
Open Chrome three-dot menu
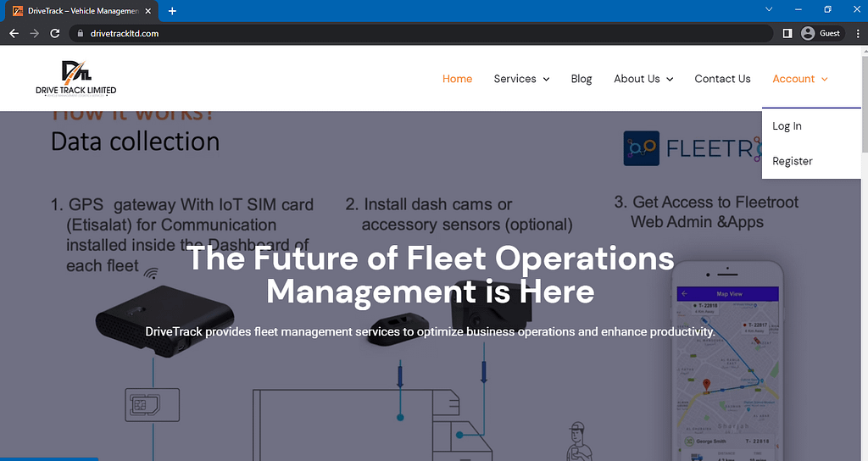pos(858,33)
